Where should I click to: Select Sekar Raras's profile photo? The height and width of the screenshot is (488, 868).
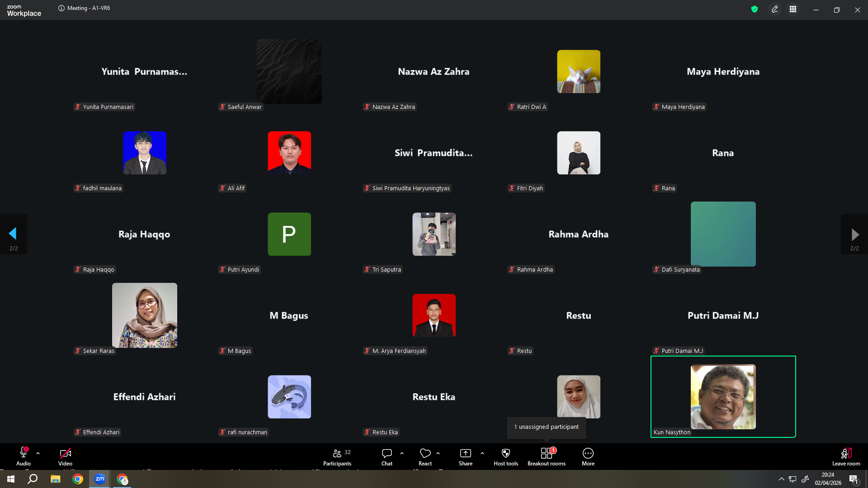[145, 315]
